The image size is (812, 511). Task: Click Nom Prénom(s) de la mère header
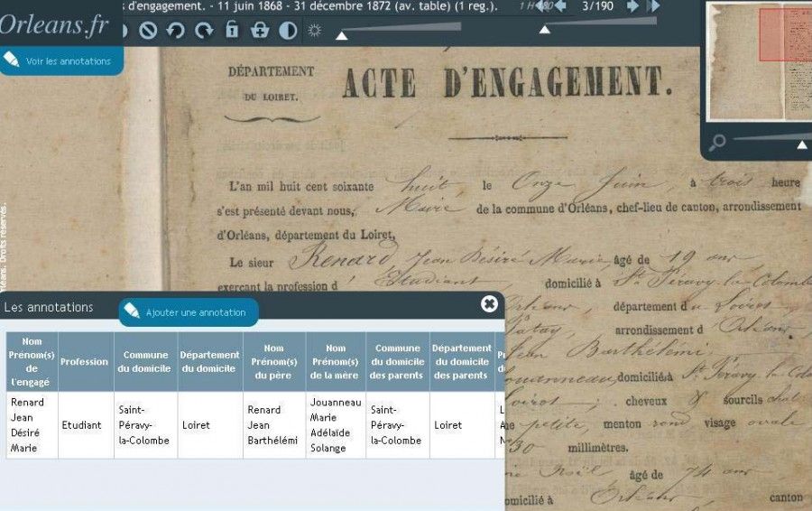coord(336,362)
